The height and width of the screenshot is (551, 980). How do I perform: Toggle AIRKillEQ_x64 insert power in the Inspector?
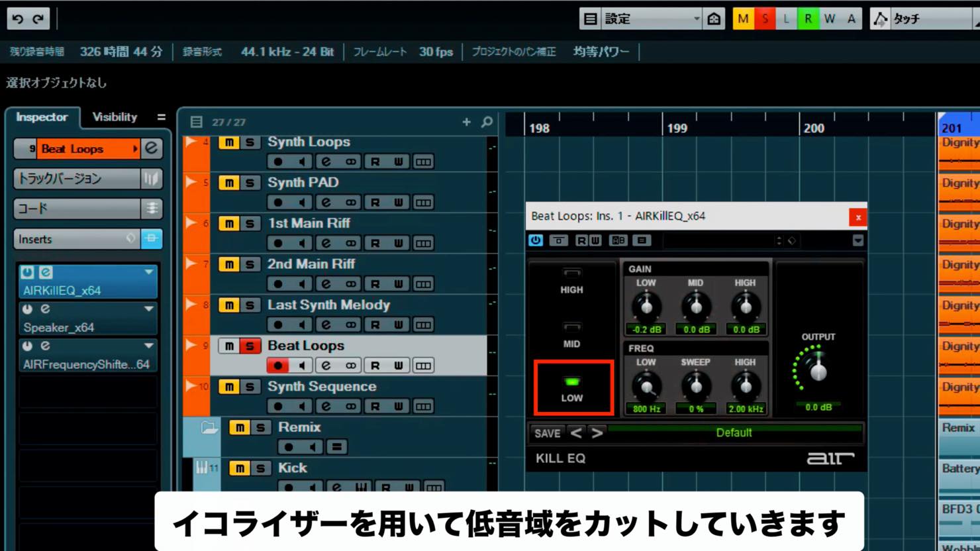click(27, 272)
